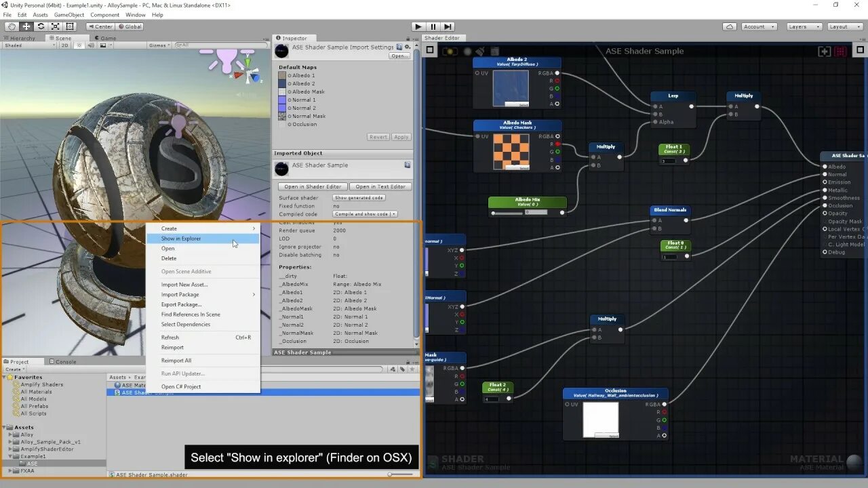Viewport: 868px width, 488px height.
Task: Toggle scene audio speaker icon
Action: tap(90, 45)
